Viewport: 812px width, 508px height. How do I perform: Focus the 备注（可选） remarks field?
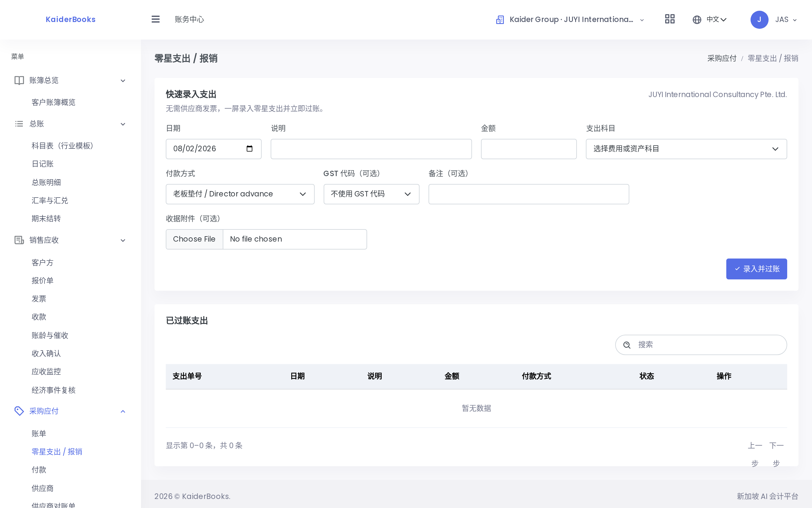coord(528,194)
